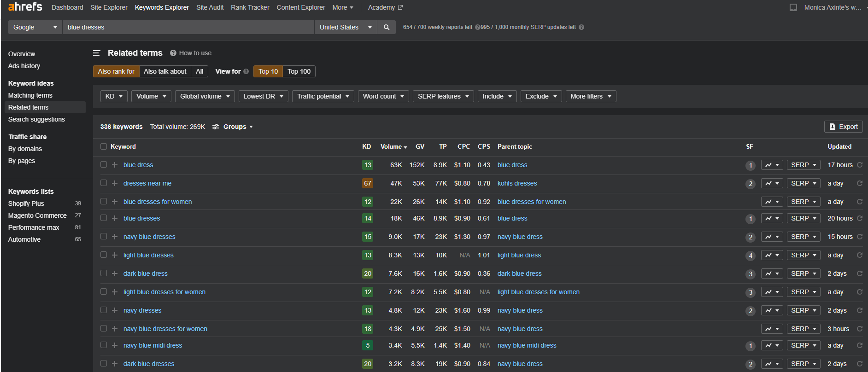Click the Export button
Viewport: 868px width, 372px height.
tap(843, 127)
